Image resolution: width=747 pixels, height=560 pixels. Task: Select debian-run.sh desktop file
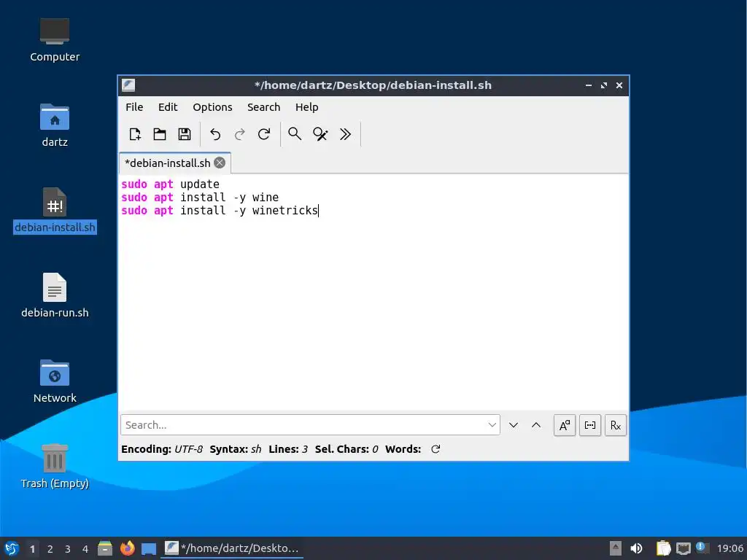pyautogui.click(x=55, y=295)
